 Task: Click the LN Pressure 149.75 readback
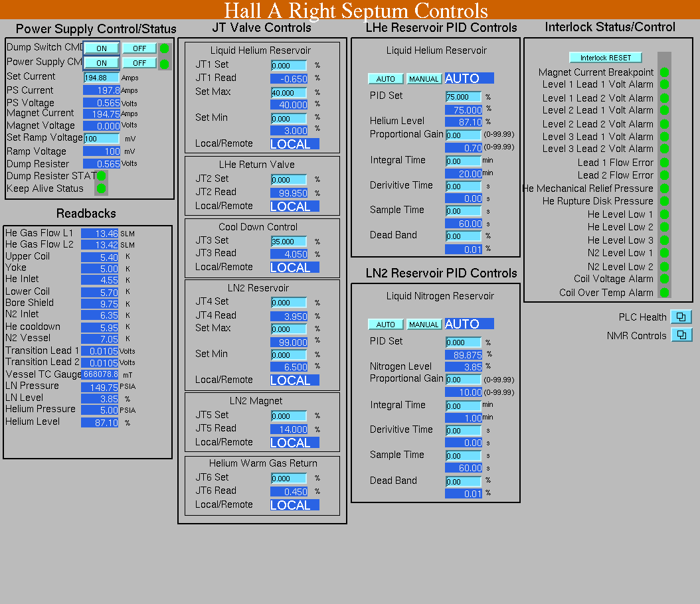[x=100, y=387]
